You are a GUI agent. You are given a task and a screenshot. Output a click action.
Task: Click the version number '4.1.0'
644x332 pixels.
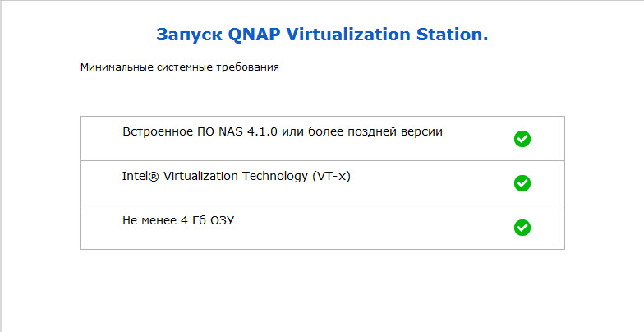click(262, 131)
